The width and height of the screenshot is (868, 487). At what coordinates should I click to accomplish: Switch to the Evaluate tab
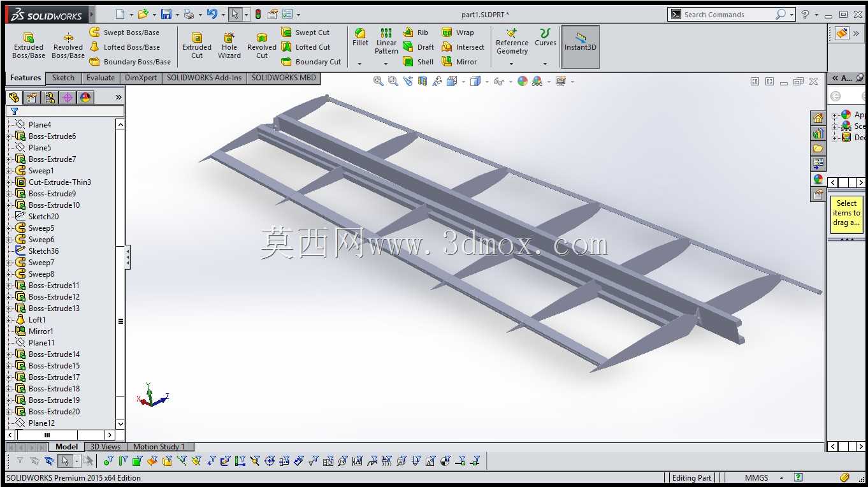click(x=101, y=78)
